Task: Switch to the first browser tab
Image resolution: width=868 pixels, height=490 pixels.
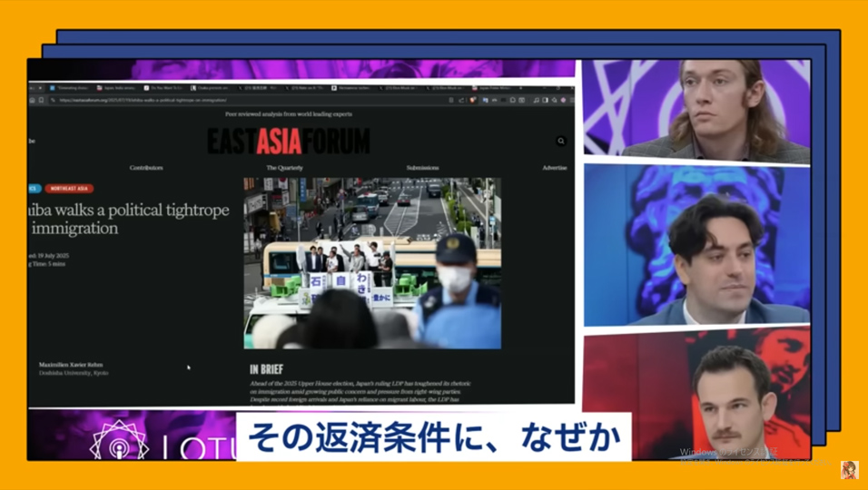Action: 71,88
